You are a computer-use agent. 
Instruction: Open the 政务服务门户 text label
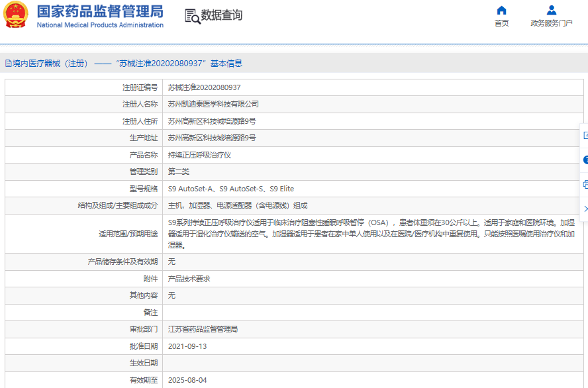coord(551,23)
